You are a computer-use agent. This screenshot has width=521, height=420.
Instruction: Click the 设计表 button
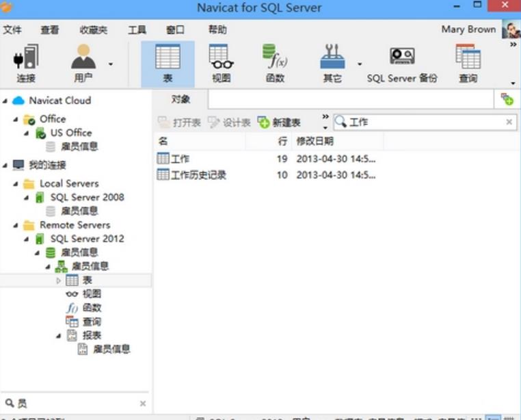point(229,122)
